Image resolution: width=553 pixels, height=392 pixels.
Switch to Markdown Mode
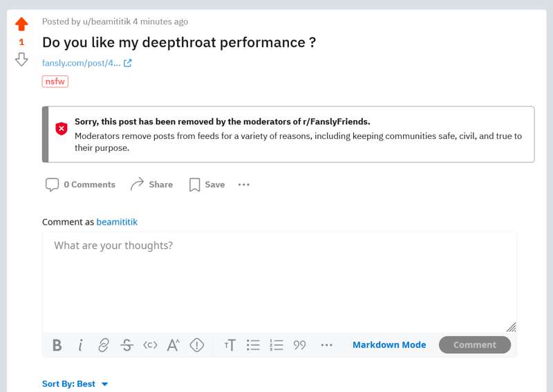pos(389,345)
